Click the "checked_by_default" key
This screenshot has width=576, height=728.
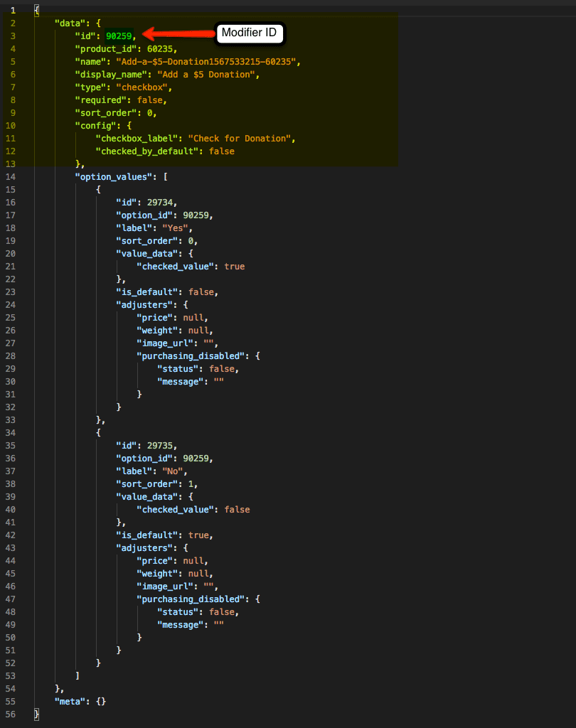(x=147, y=151)
